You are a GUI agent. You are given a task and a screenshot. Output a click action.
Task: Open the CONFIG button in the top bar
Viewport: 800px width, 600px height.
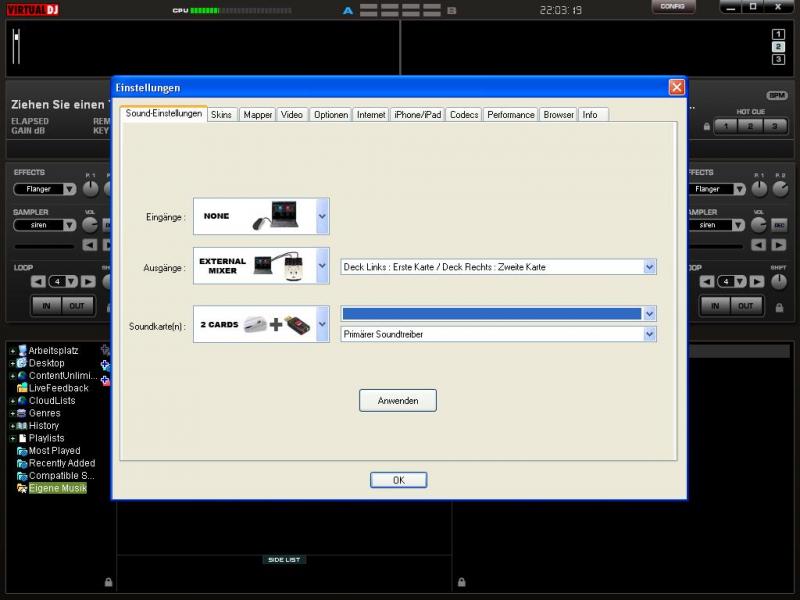tap(673, 7)
